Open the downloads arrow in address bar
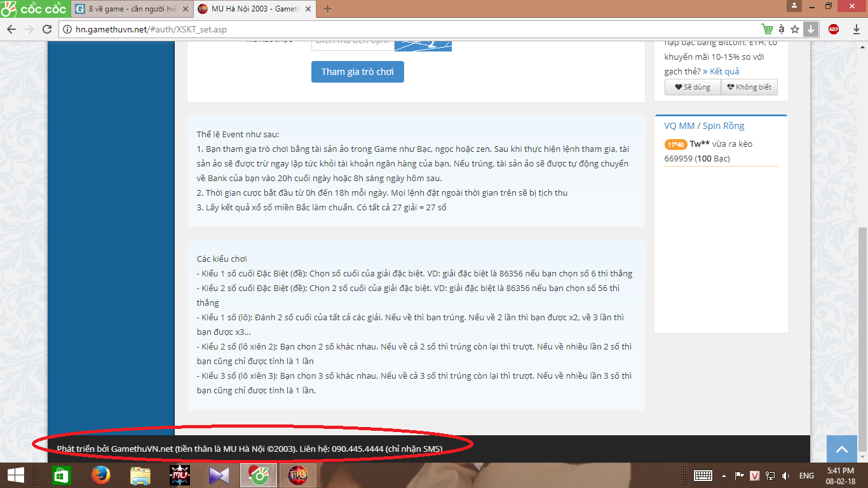 point(810,29)
